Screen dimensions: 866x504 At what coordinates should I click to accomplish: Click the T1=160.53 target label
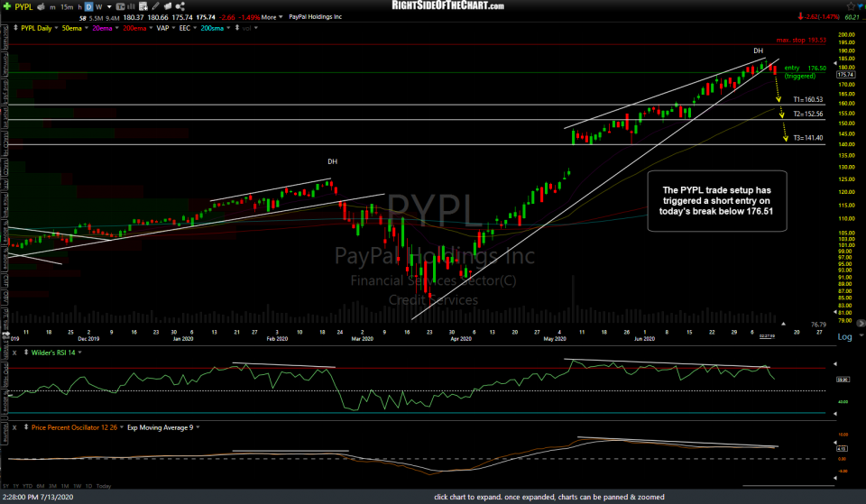[x=808, y=99]
